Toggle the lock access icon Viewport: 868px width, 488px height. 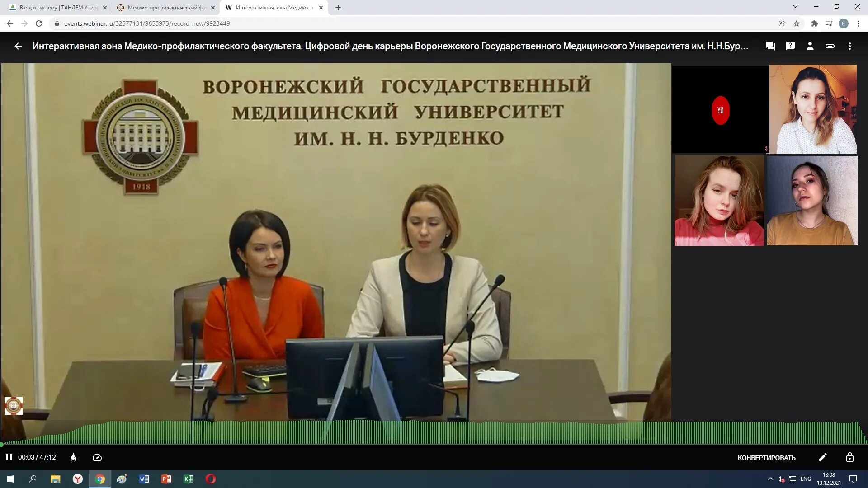(x=849, y=457)
